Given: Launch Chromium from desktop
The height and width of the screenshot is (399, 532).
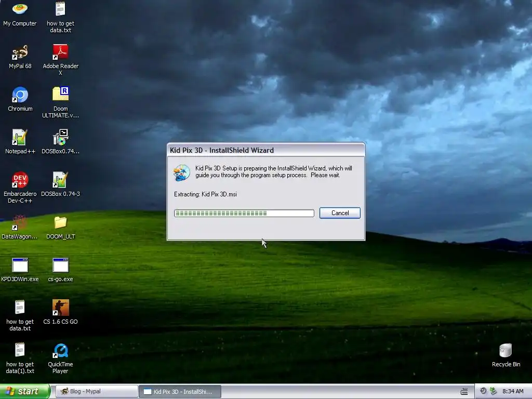Looking at the screenshot, I should (x=20, y=99).
